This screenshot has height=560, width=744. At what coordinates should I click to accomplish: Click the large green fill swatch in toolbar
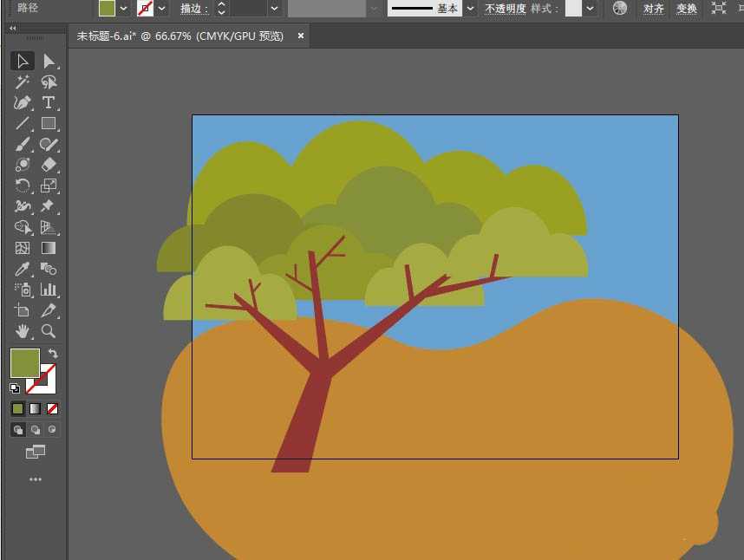click(24, 362)
